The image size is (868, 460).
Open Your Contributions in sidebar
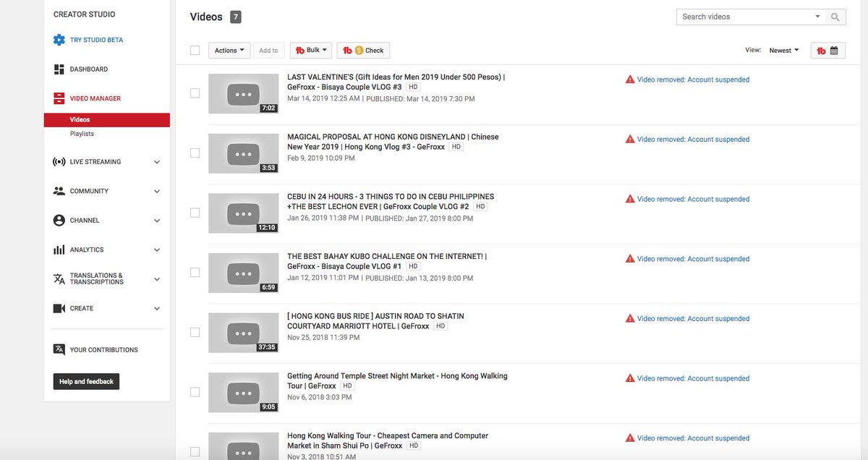[104, 350]
